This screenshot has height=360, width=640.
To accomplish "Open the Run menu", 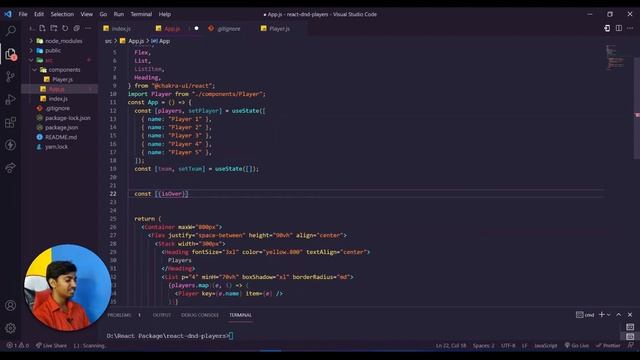I will 119,14.
